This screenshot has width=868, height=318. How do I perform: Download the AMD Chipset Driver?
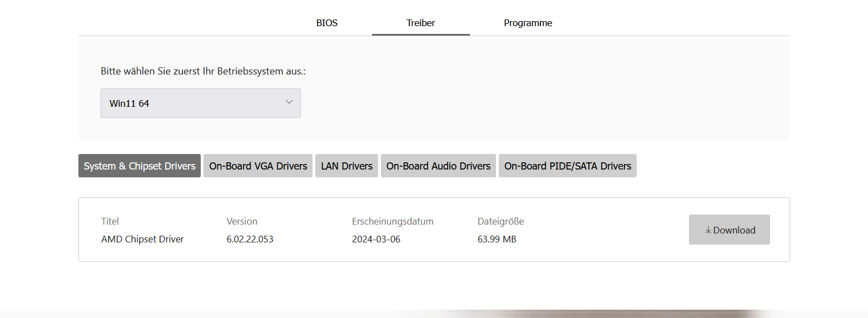click(x=730, y=230)
